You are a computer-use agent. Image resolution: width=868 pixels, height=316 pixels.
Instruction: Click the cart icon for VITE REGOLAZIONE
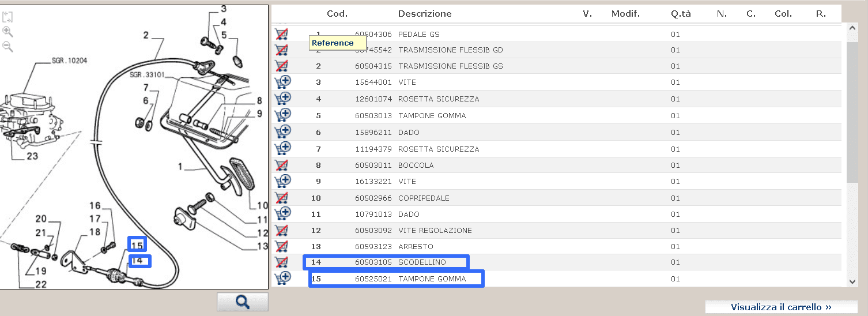coord(282,230)
